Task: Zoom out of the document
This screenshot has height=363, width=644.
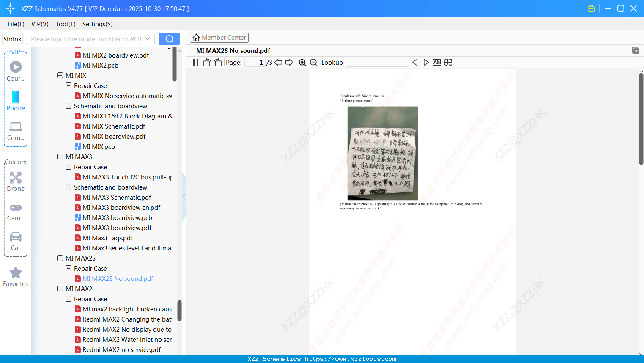Action: click(x=314, y=63)
